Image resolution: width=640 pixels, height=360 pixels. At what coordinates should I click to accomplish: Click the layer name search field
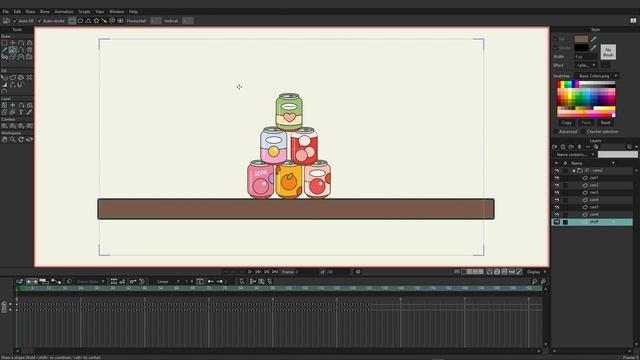pos(618,155)
